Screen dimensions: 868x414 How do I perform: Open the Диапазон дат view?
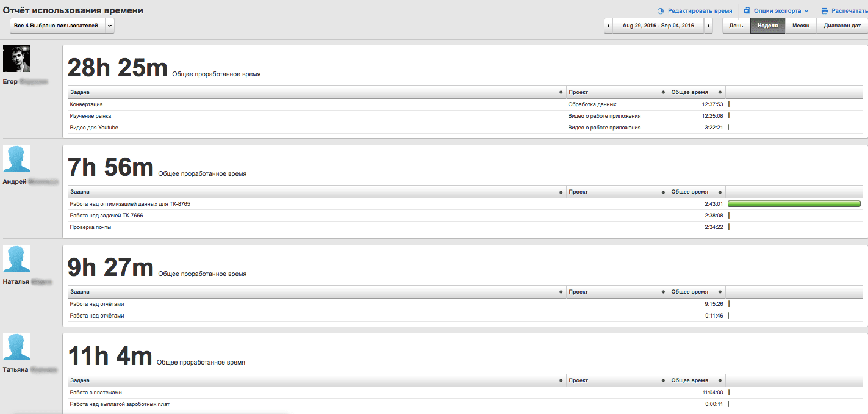(842, 26)
